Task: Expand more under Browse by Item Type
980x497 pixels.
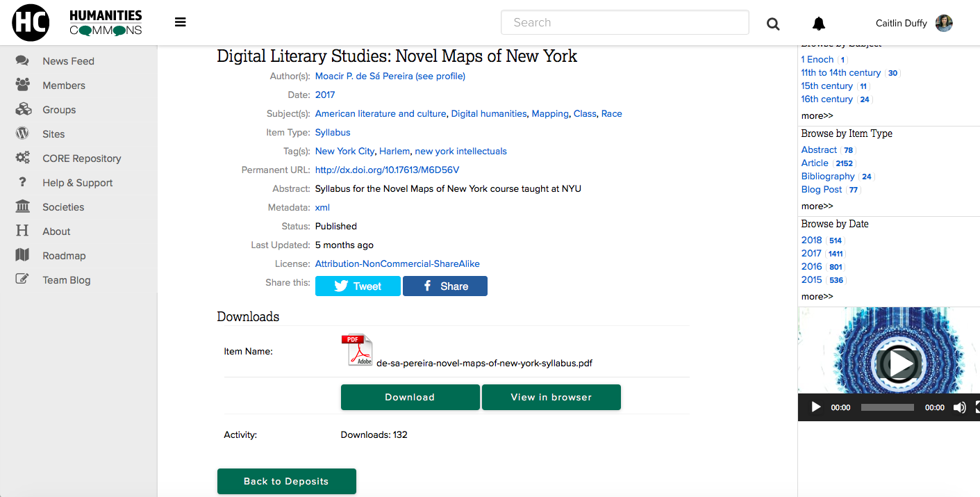Action: [x=817, y=206]
